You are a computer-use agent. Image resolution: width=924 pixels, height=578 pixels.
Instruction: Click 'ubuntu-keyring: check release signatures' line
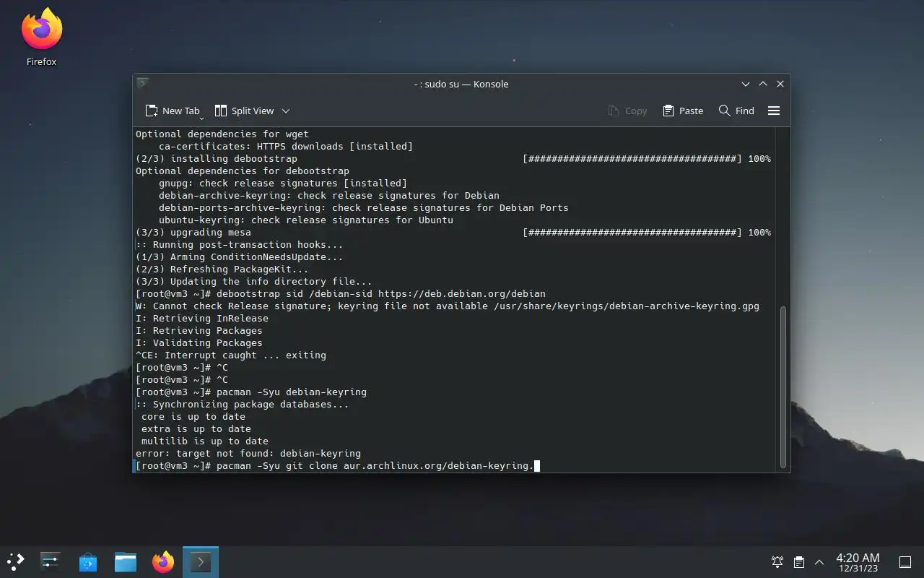[x=306, y=220]
